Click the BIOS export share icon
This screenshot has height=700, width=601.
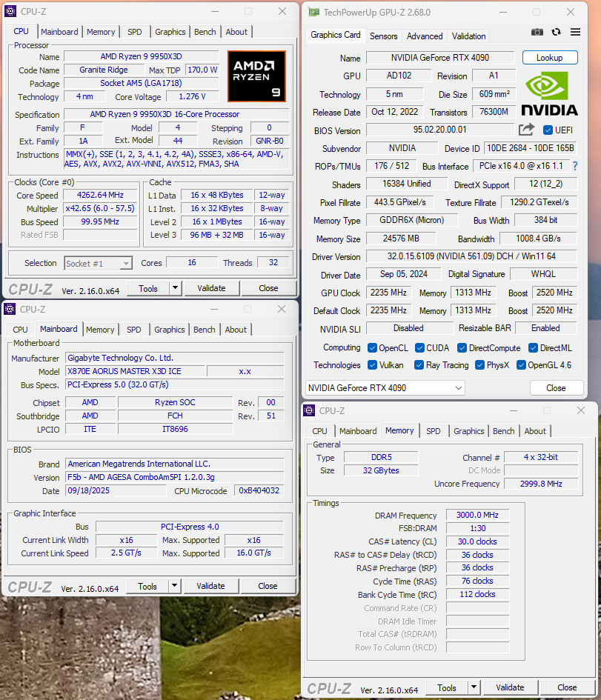tap(526, 130)
